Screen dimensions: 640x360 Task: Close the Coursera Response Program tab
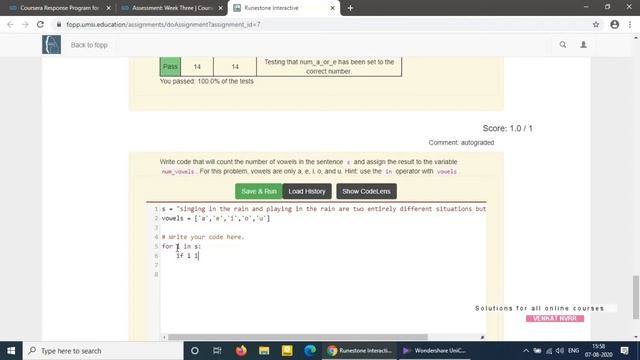(x=108, y=8)
